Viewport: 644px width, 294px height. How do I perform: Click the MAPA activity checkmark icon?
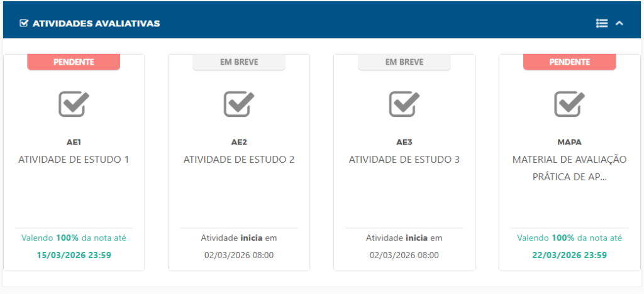(x=569, y=104)
